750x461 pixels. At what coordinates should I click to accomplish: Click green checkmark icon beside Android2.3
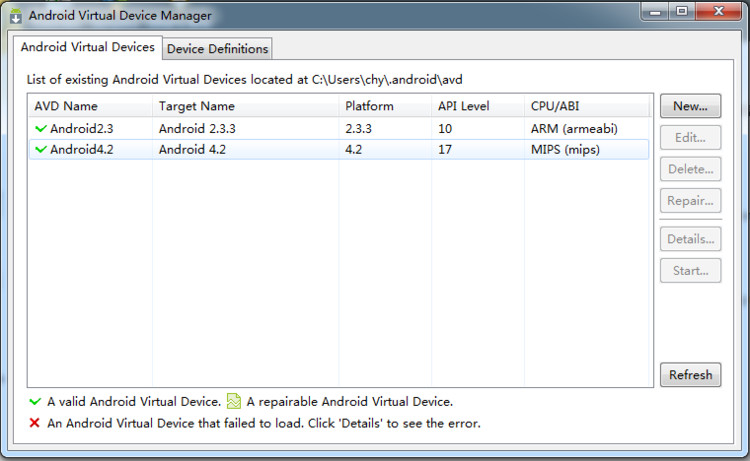40,128
